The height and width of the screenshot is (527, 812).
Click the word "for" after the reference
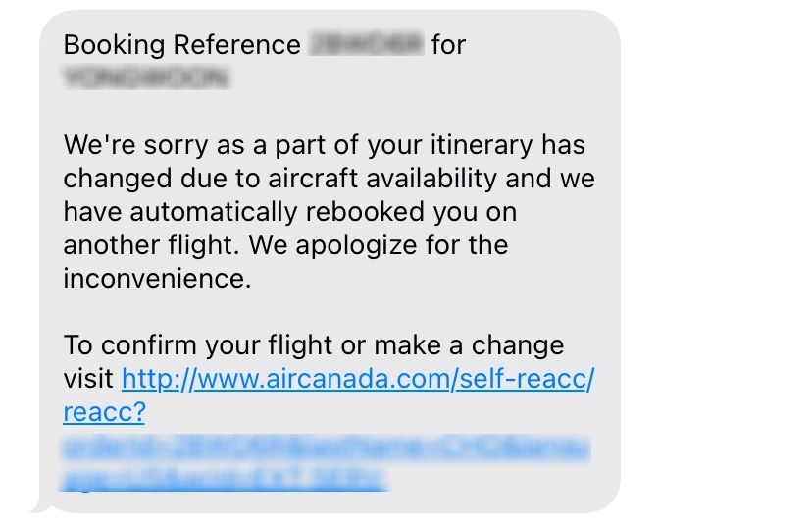pyautogui.click(x=448, y=44)
